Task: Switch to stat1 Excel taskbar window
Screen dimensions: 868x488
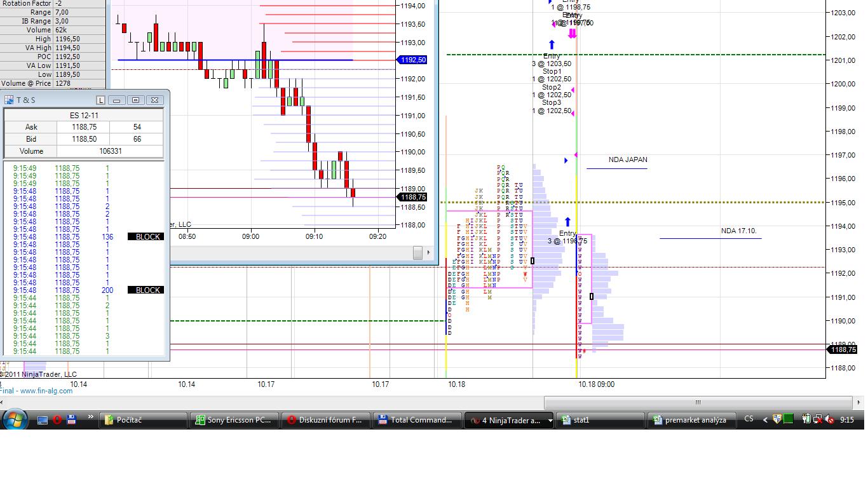Action: click(600, 420)
